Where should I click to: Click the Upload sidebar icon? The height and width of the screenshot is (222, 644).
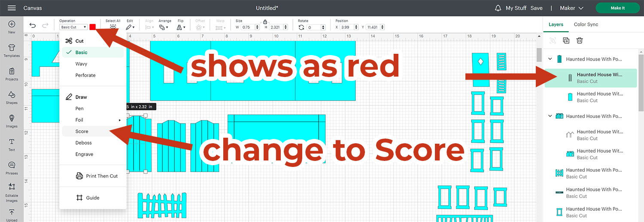point(12,215)
